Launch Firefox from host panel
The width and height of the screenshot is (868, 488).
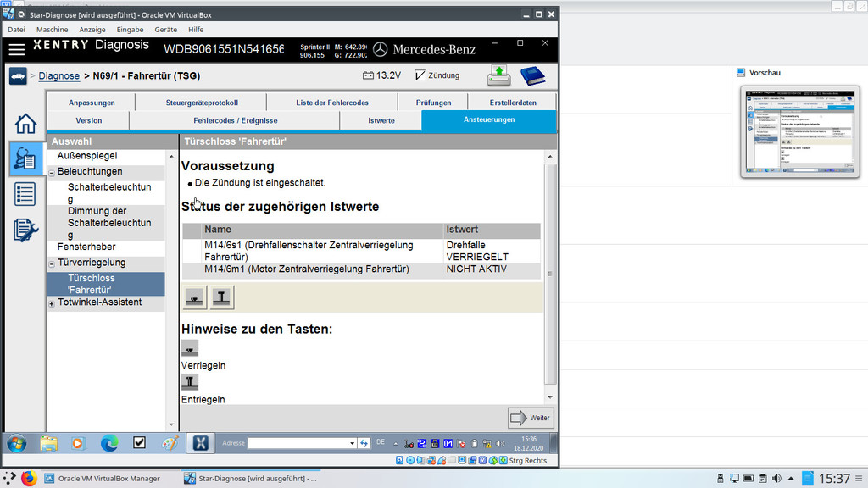click(29, 478)
